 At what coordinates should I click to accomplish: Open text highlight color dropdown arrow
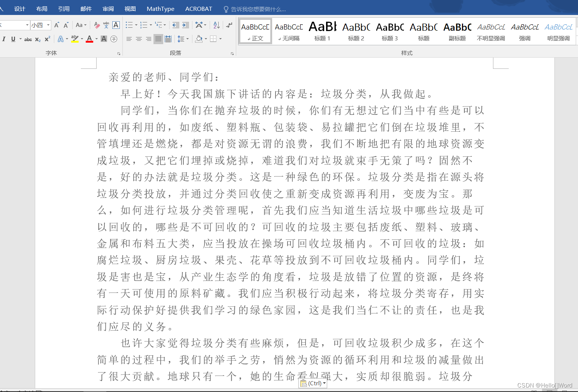82,39
